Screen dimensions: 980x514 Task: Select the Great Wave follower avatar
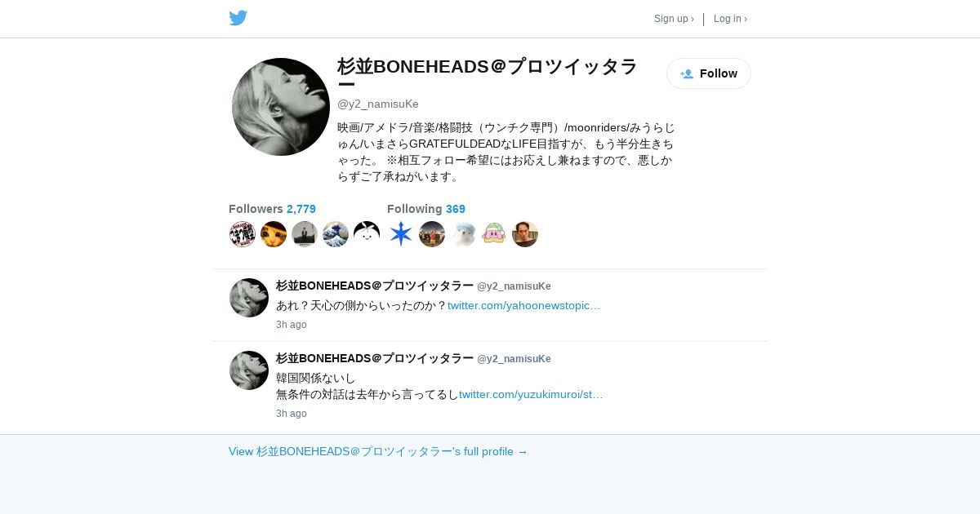336,234
